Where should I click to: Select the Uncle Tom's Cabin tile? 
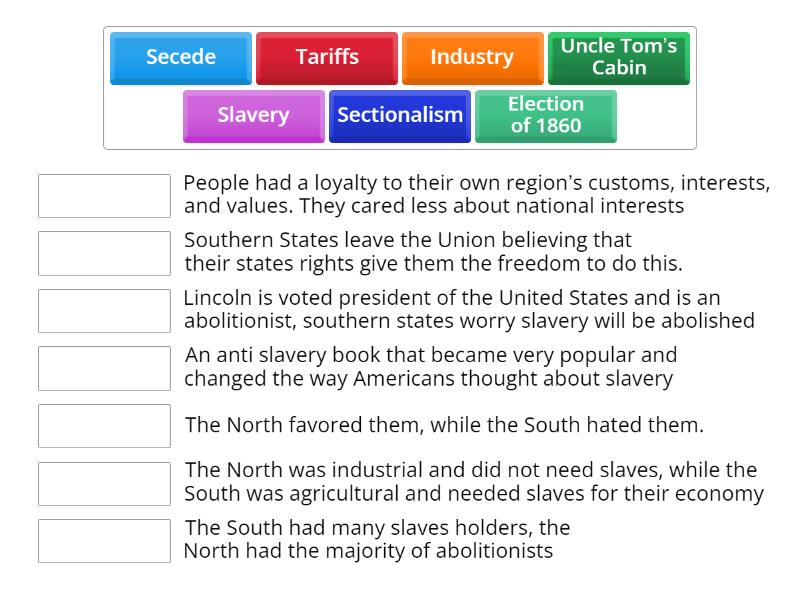(x=619, y=58)
